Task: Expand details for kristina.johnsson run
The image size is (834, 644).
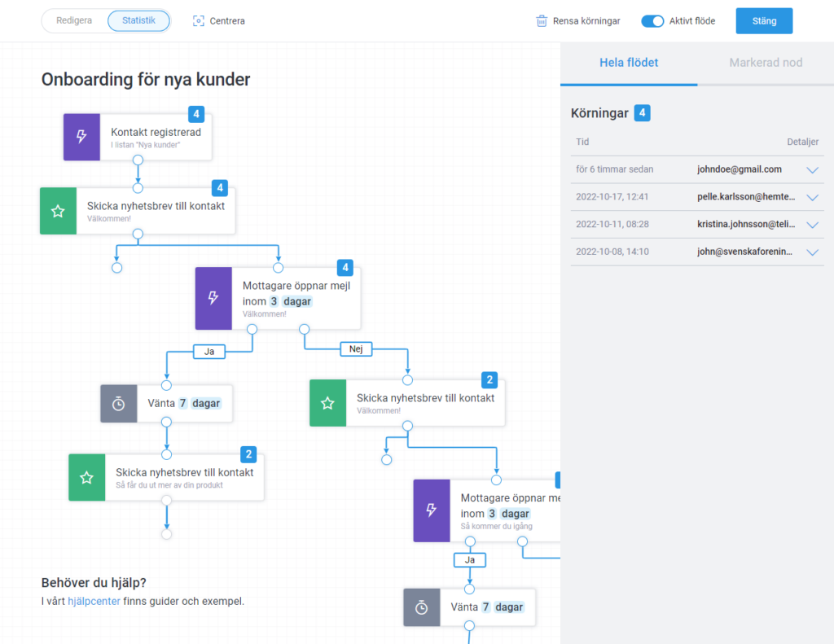Action: pos(811,225)
